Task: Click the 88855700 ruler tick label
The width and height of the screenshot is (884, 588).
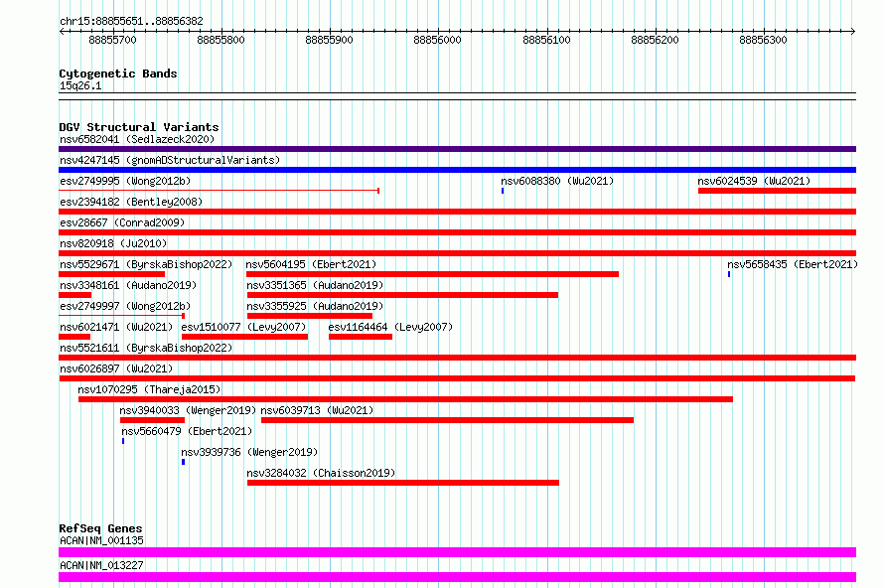Action: pos(113,40)
